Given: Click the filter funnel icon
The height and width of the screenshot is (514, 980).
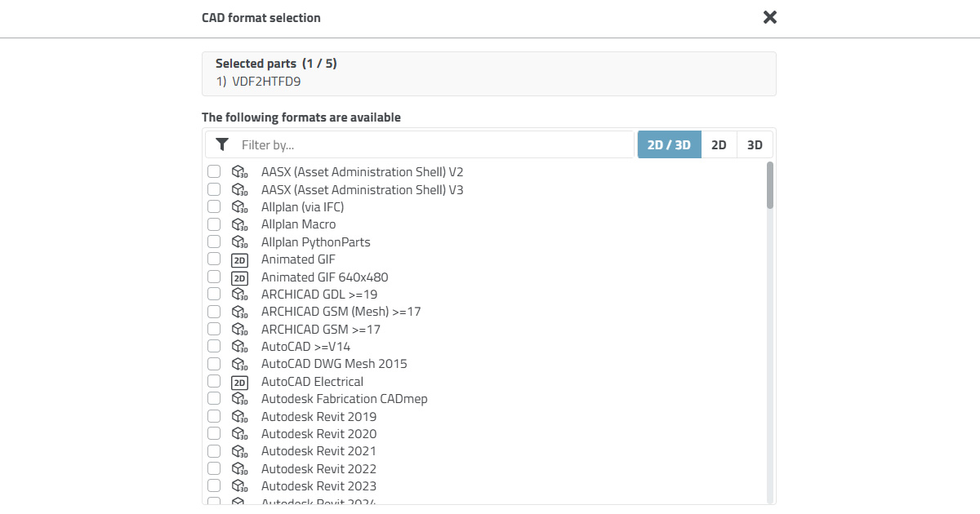Looking at the screenshot, I should coord(222,144).
